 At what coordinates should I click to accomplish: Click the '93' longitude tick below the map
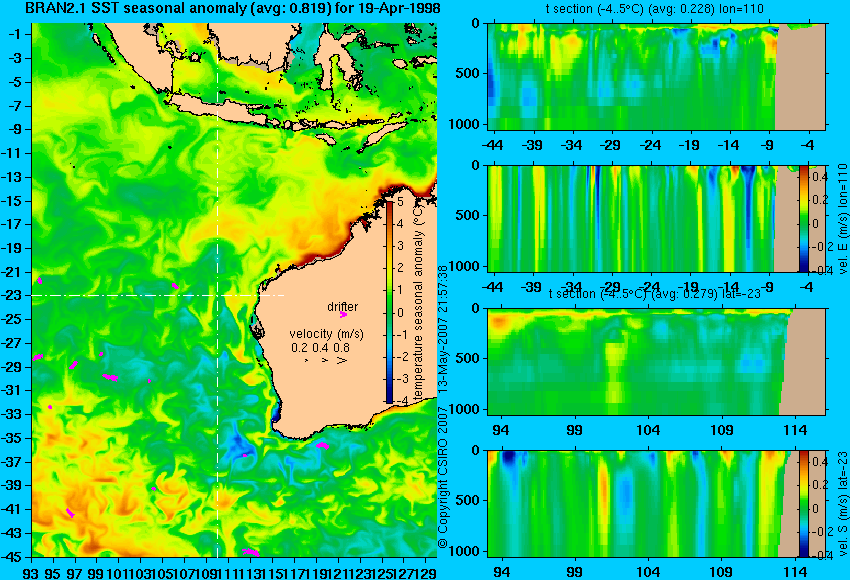coord(31,573)
